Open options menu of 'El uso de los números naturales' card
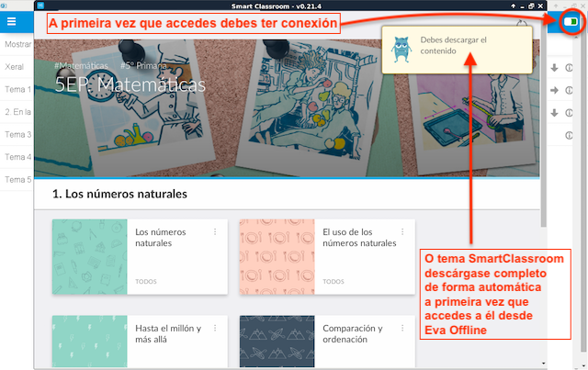 (402, 232)
